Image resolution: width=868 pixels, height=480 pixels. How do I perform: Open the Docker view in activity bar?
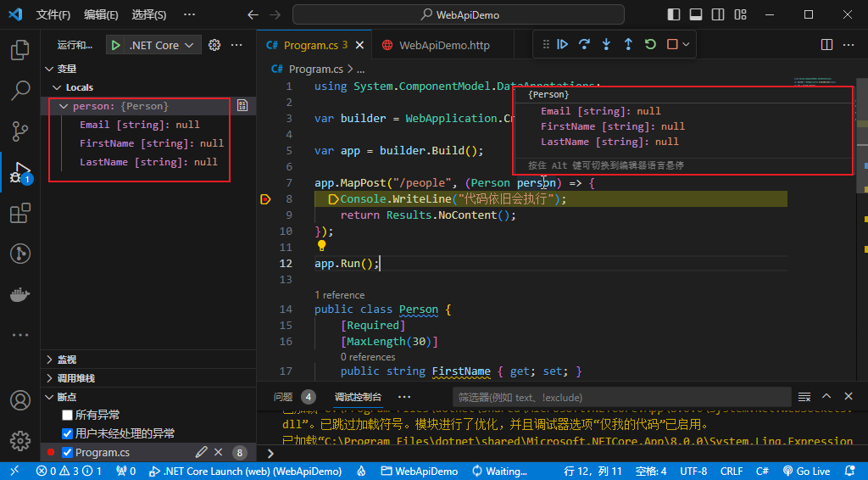[19, 294]
